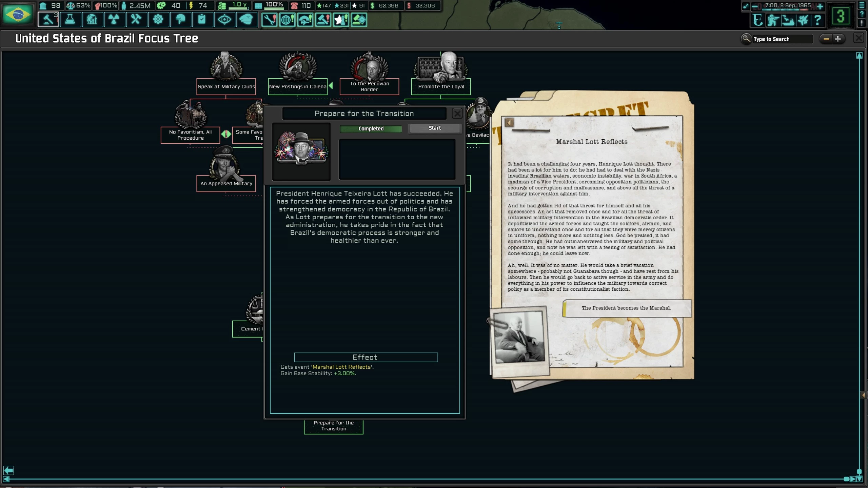The height and width of the screenshot is (488, 868).
Task: Zoom out the focus tree
Action: tap(826, 39)
